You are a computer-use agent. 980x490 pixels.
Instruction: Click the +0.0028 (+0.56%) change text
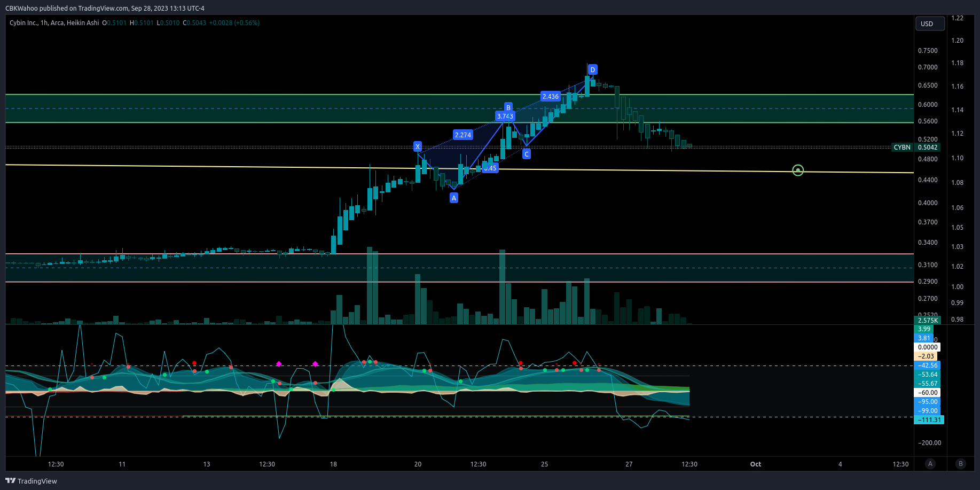pos(234,23)
